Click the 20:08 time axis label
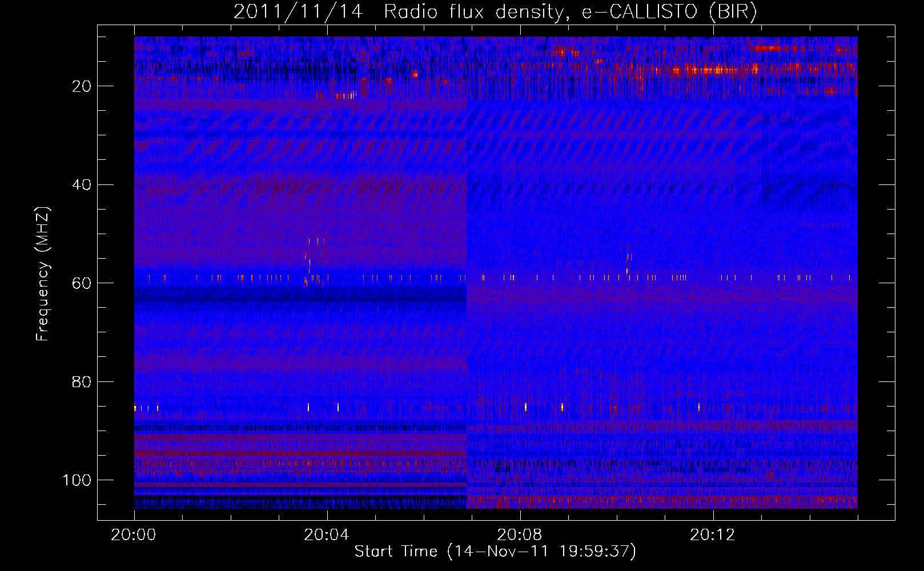This screenshot has width=924, height=571. pyautogui.click(x=520, y=535)
